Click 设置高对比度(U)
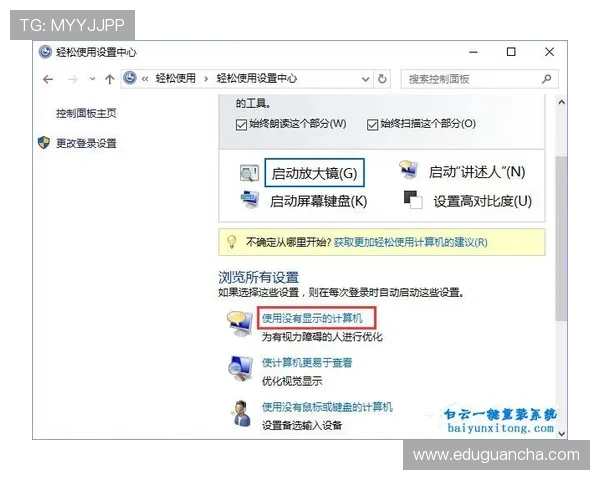 pos(483,201)
